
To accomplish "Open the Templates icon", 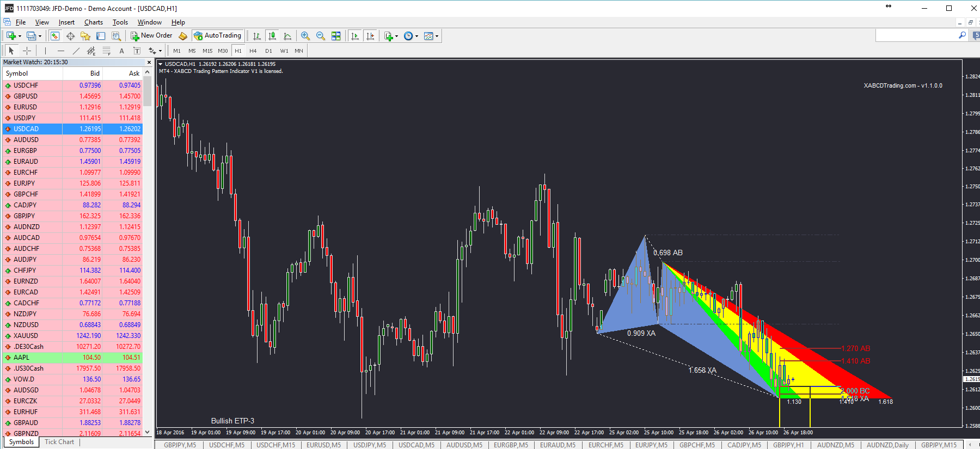I will 428,36.
